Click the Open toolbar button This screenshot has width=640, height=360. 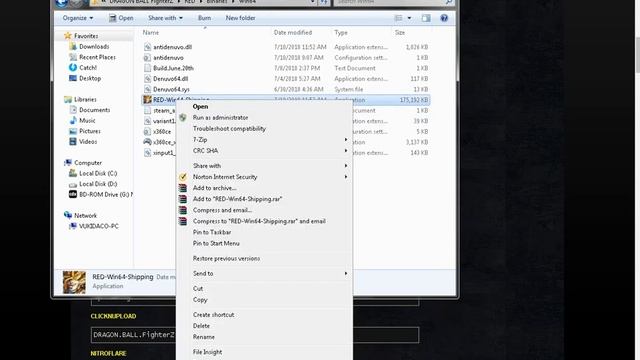121,18
